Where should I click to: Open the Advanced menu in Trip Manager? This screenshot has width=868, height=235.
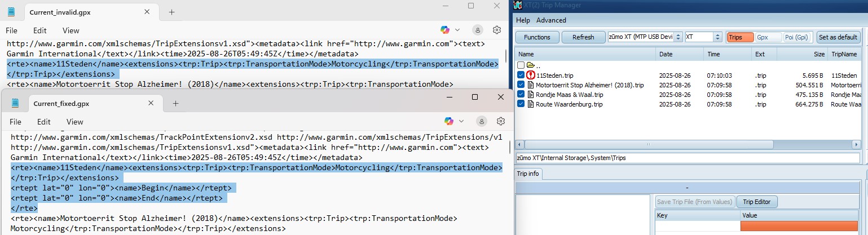[x=551, y=20]
